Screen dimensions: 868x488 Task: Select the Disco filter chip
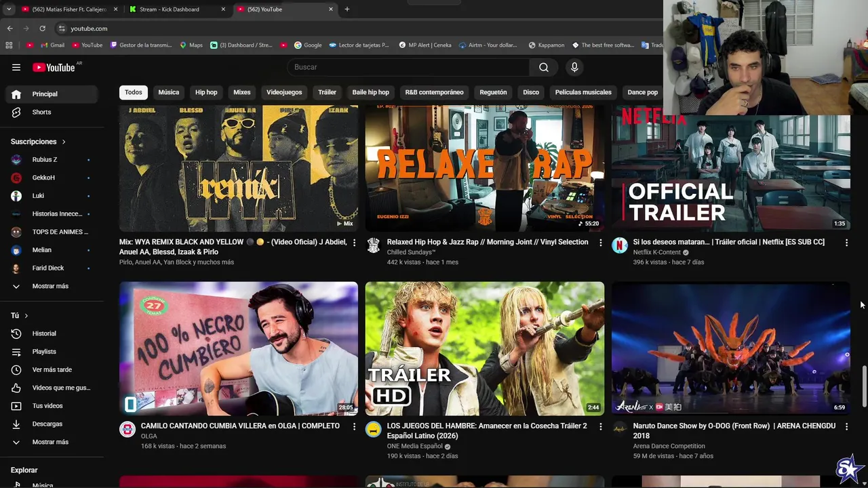click(x=531, y=92)
